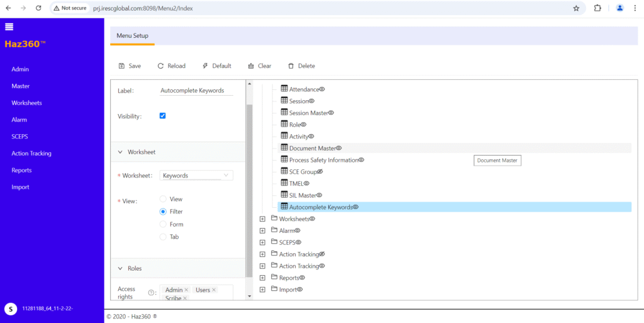Click the Reload icon in toolbar
This screenshot has height=323, width=644.
(x=160, y=66)
